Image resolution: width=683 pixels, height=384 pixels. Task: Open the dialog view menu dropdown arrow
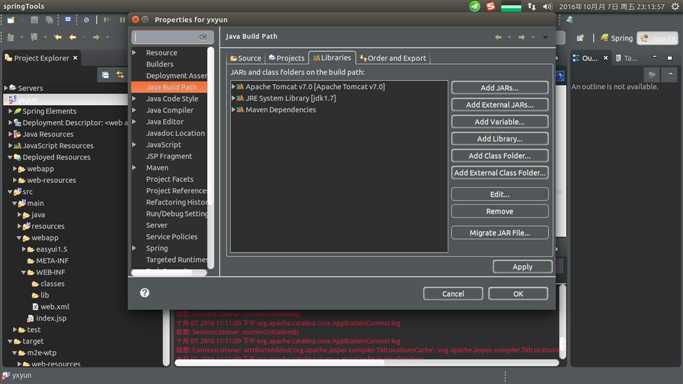pyautogui.click(x=545, y=37)
